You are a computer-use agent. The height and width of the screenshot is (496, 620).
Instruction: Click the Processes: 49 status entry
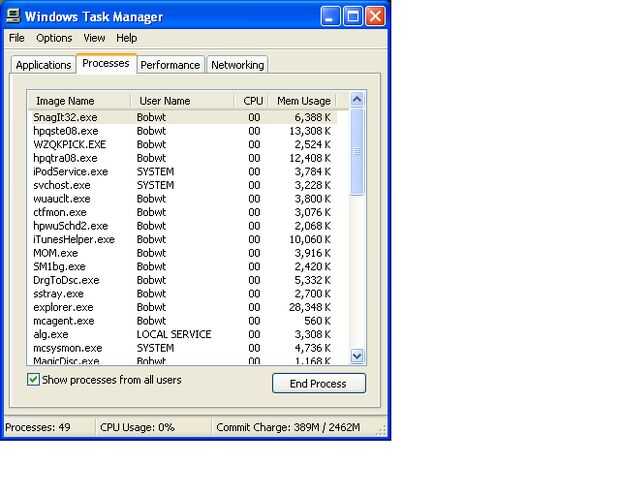point(38,427)
